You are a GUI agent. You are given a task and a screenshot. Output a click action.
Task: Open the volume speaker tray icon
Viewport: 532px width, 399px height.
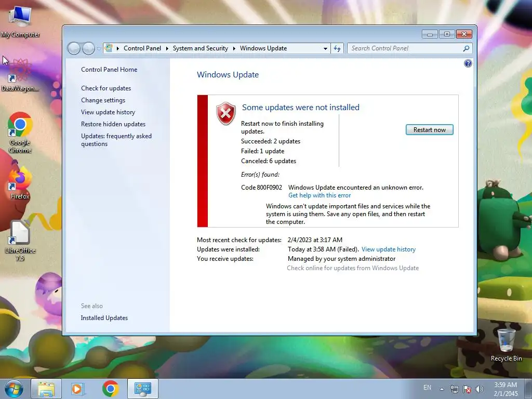click(479, 389)
